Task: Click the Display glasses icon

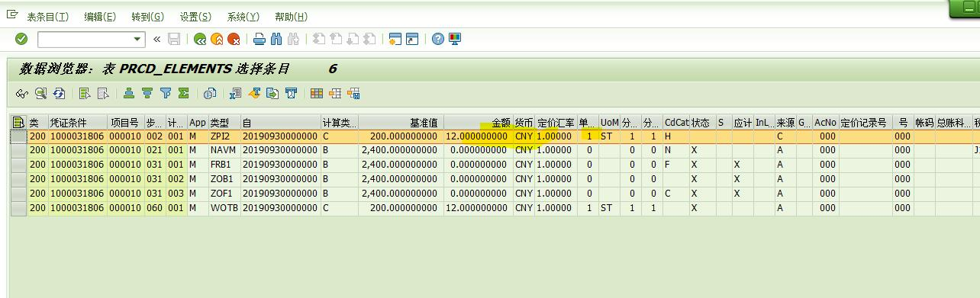Action: tap(22, 93)
